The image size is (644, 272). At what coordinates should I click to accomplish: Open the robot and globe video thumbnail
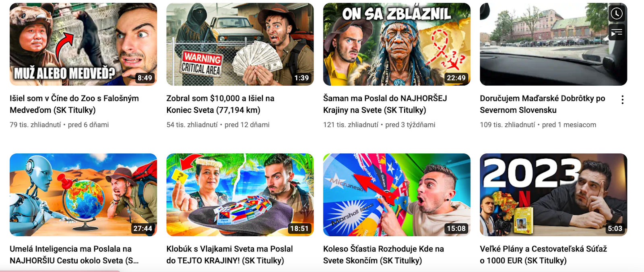coord(83,194)
